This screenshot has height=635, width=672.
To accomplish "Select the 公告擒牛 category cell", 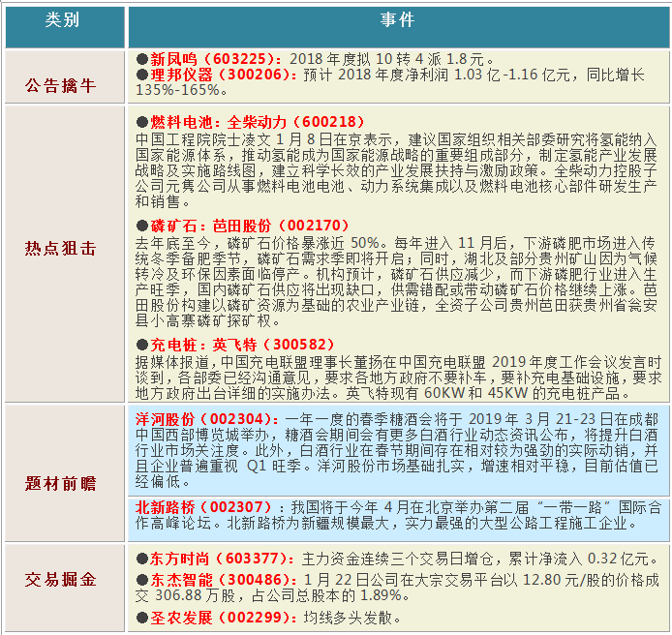I will click(65, 76).
